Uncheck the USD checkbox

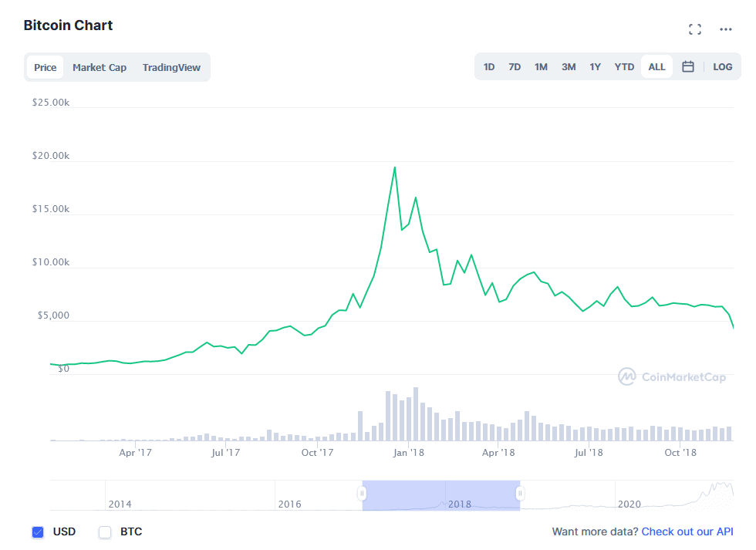coord(38,531)
